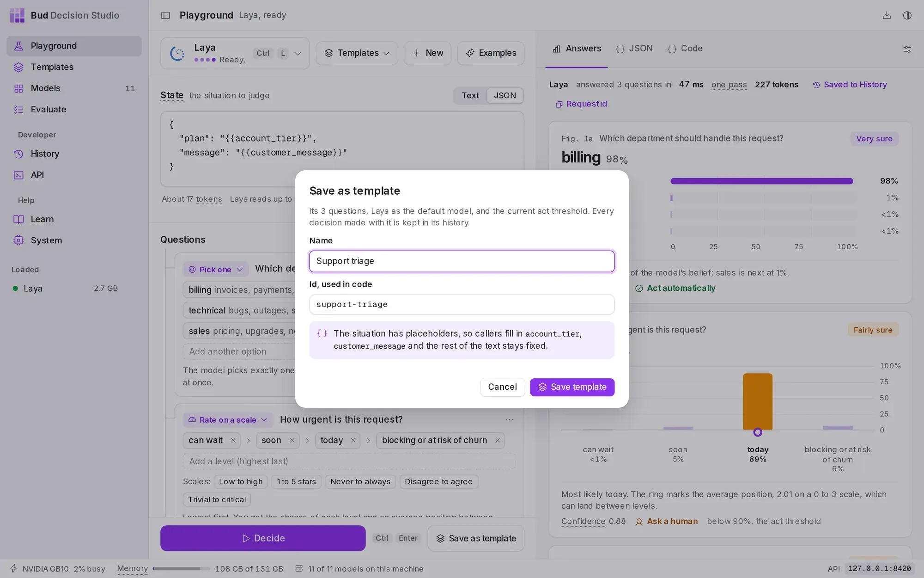
Task: Click the models-on-machine status icon
Action: click(299, 569)
